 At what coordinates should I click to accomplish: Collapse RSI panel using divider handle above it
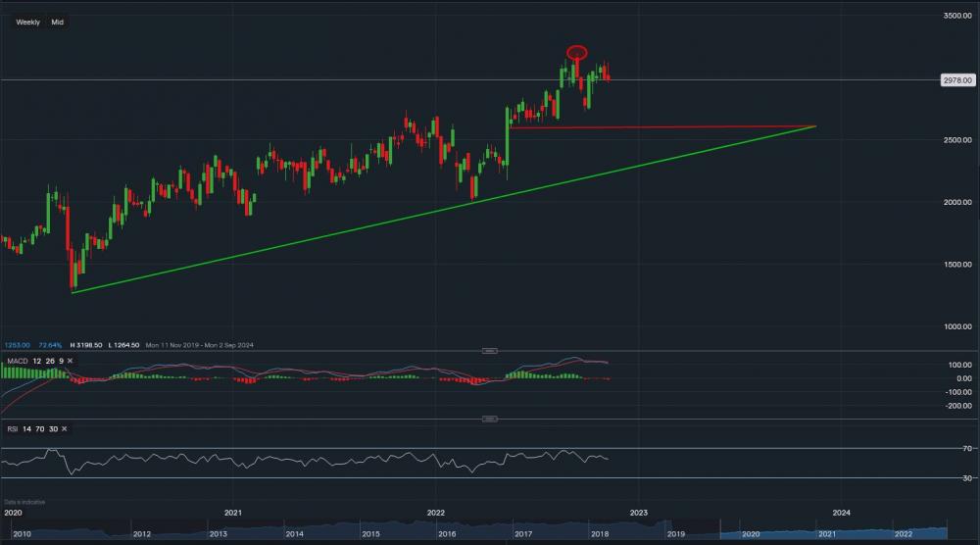pos(490,419)
